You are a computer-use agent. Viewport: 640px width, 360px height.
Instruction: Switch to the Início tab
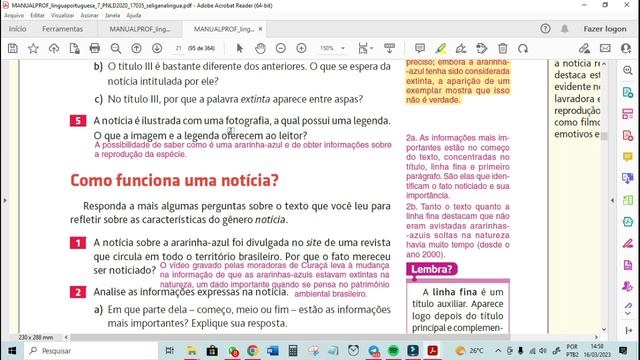[x=18, y=29]
